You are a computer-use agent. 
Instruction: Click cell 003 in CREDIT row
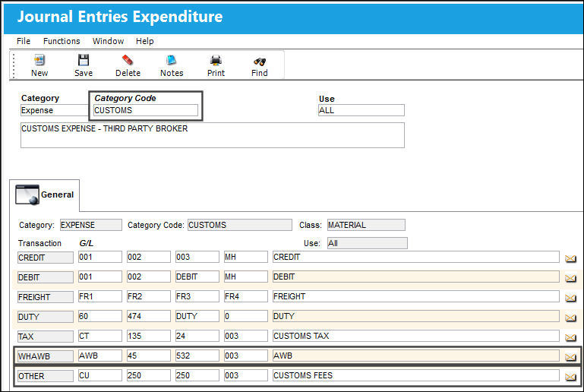197,257
